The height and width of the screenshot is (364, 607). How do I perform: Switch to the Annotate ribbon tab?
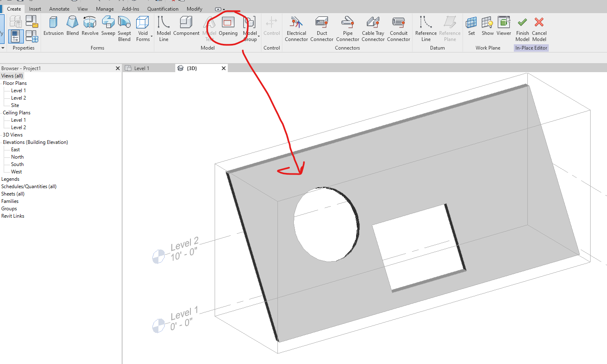(x=59, y=9)
